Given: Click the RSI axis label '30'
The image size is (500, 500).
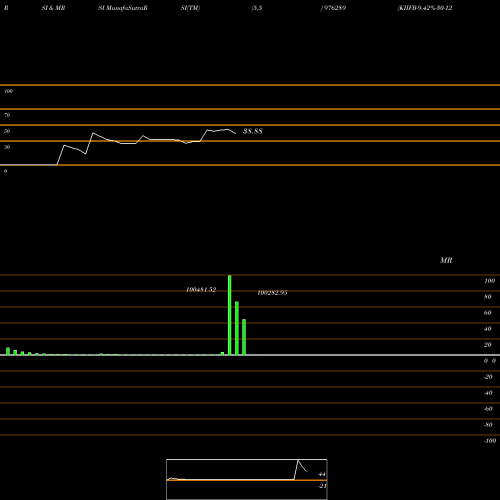Looking at the screenshot, I should [7, 147].
